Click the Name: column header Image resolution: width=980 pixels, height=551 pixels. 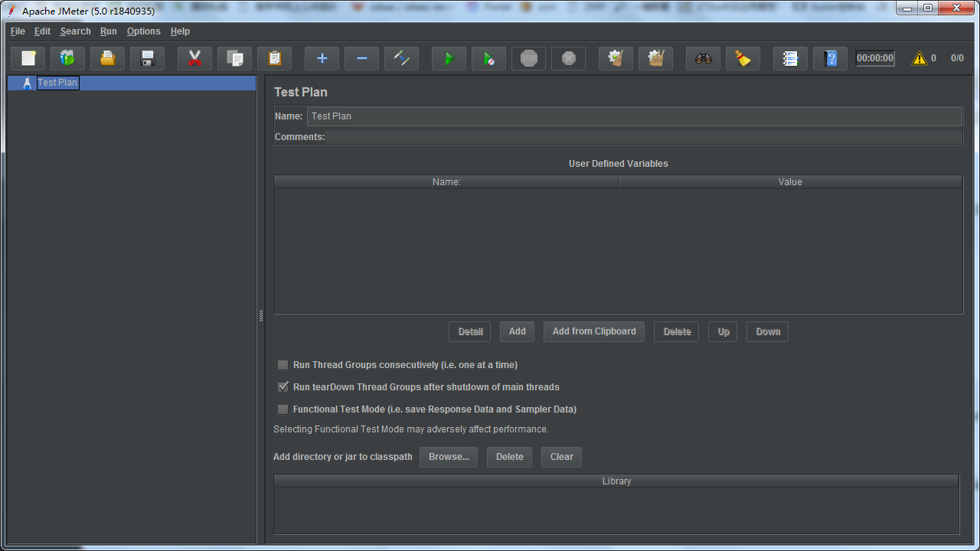[x=446, y=182]
